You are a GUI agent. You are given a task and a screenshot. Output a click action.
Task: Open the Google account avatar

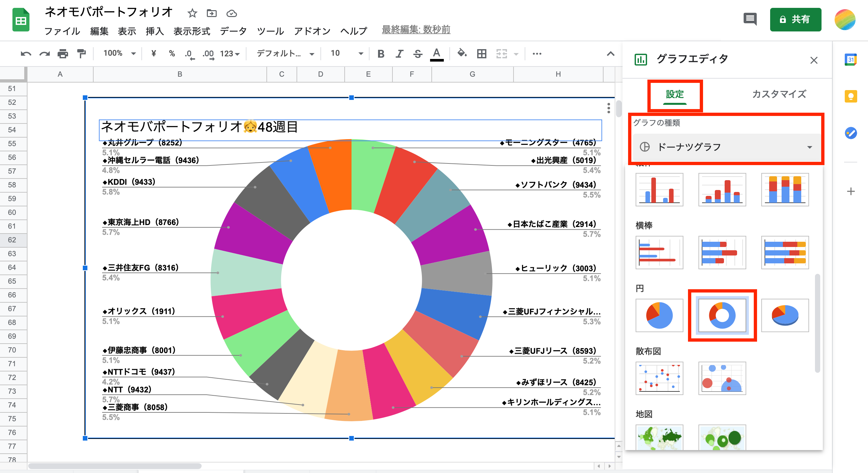click(844, 19)
